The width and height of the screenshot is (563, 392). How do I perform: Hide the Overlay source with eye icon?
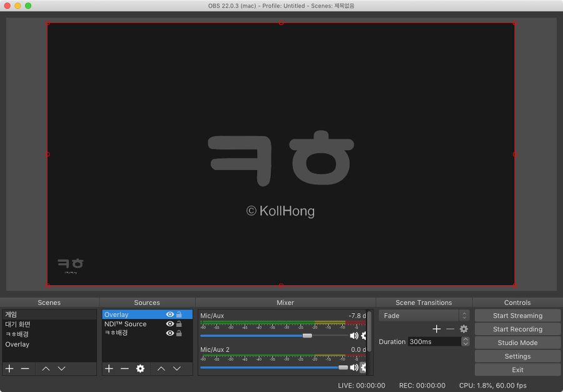coord(170,315)
